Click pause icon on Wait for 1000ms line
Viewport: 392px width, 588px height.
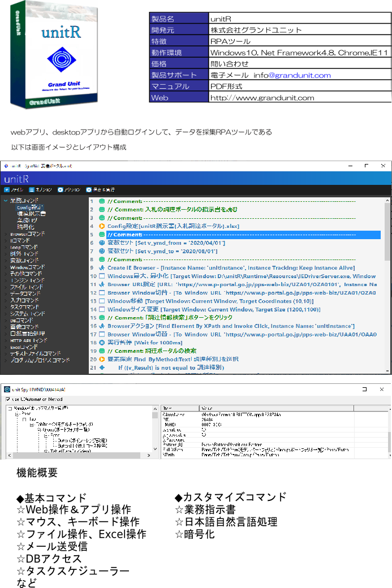tap(102, 343)
